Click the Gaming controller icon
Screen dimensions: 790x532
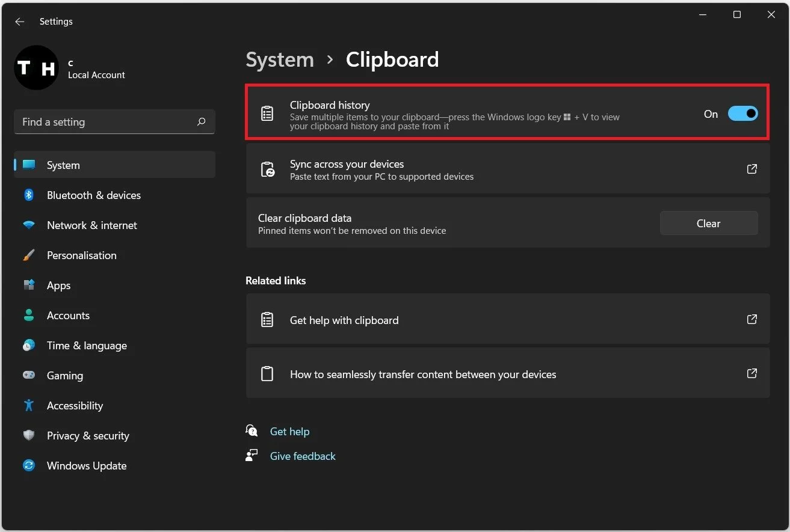[x=29, y=375]
